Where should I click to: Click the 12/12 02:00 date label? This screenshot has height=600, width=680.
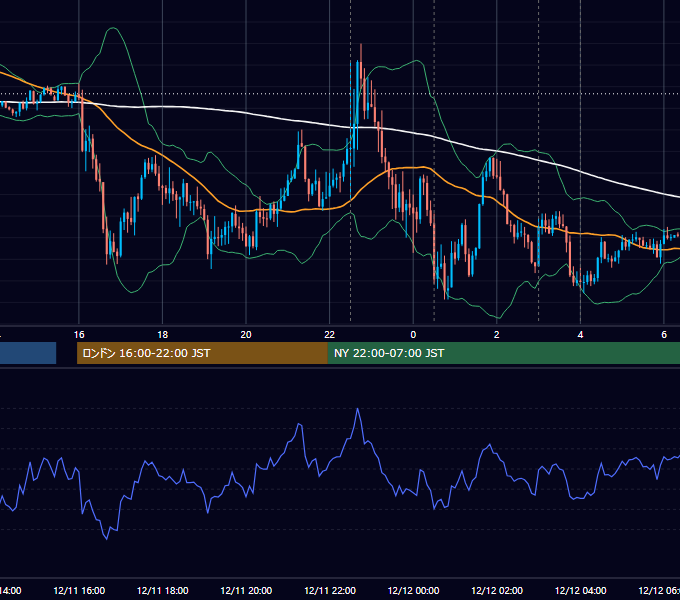click(497, 590)
